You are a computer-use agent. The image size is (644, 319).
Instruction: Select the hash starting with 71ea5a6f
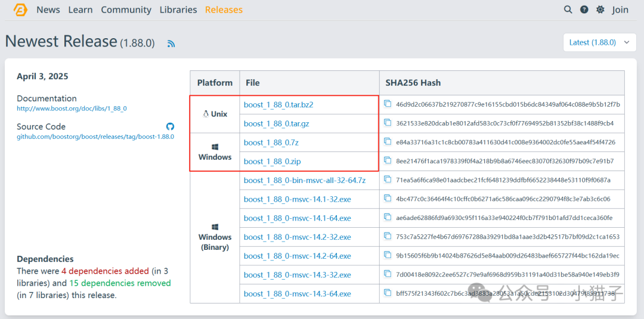pyautogui.click(x=503, y=180)
